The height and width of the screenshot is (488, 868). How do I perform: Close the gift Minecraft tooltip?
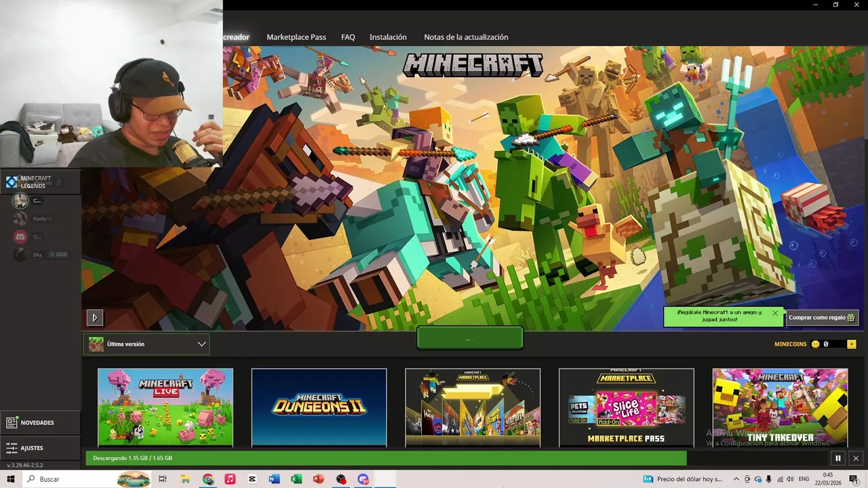(775, 313)
